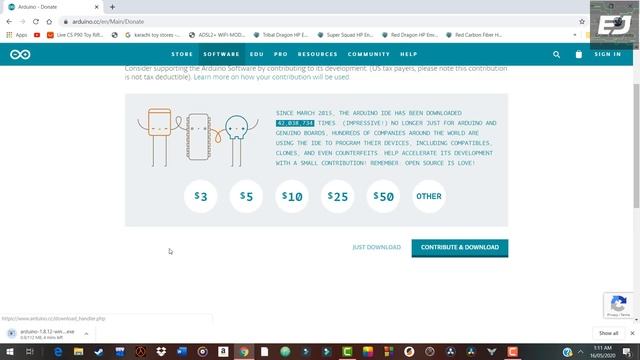Open File Explorer from the taskbar
The height and width of the screenshot is (360, 640).
[78, 351]
